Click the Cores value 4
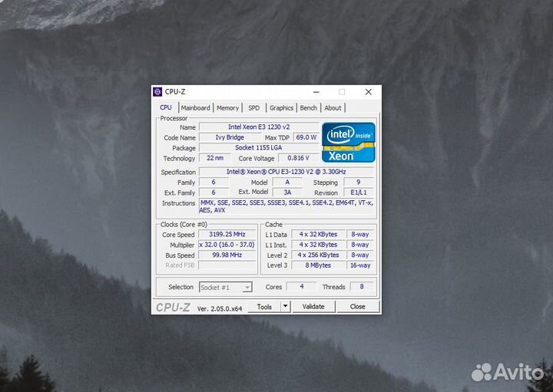 (302, 287)
